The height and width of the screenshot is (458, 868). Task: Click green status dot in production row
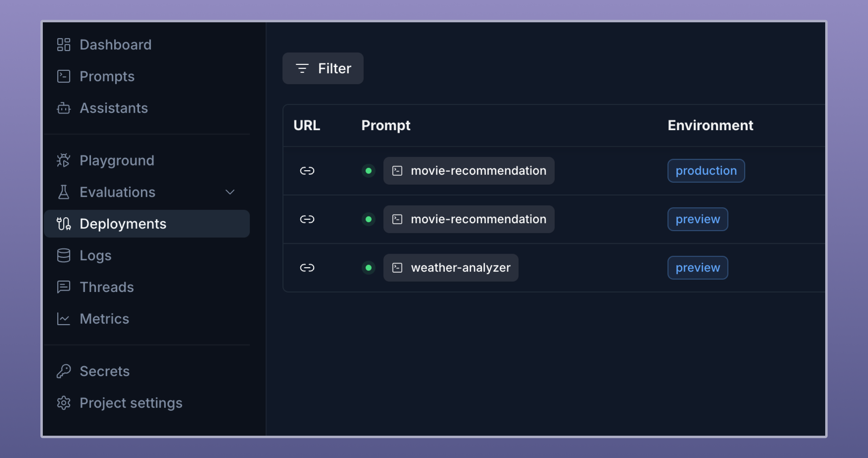[x=368, y=171]
